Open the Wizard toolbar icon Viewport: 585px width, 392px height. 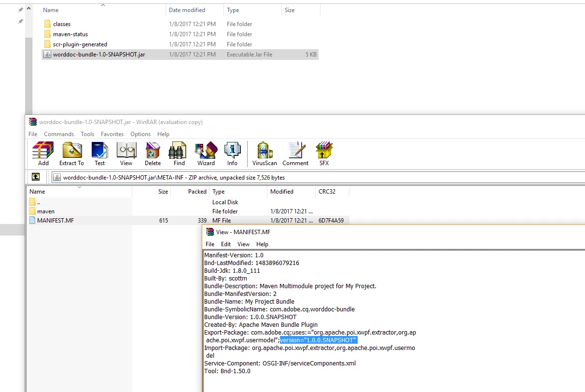click(206, 151)
